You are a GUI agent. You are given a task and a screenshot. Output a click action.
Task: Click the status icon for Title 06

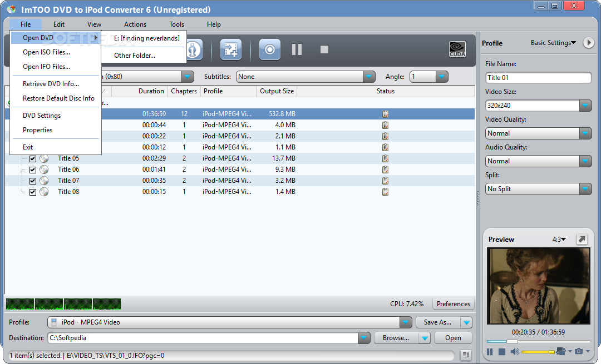tap(385, 169)
